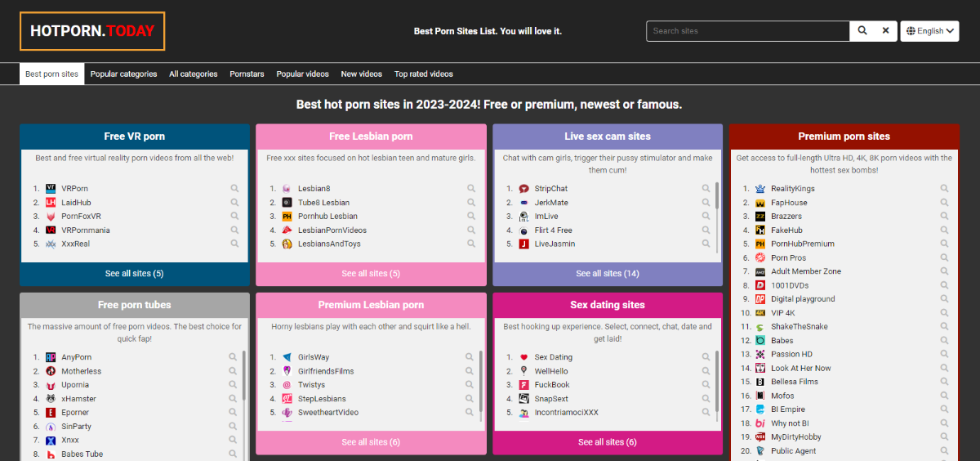Switch to the Popular categories tab
The image size is (980, 461).
click(x=123, y=74)
